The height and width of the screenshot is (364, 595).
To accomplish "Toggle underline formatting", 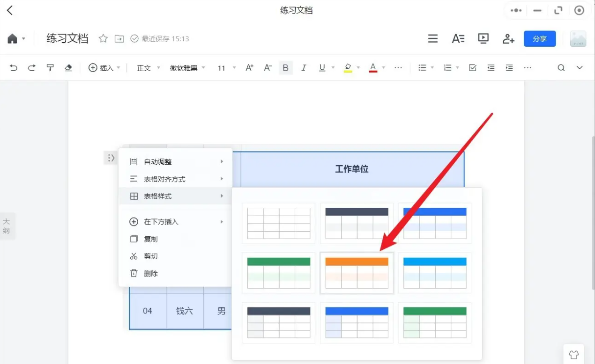I will click(x=321, y=67).
